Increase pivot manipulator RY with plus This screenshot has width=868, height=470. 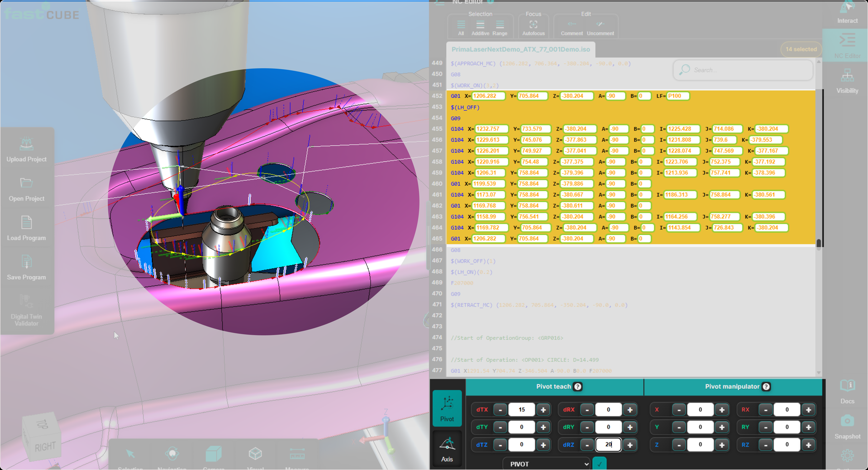click(808, 427)
